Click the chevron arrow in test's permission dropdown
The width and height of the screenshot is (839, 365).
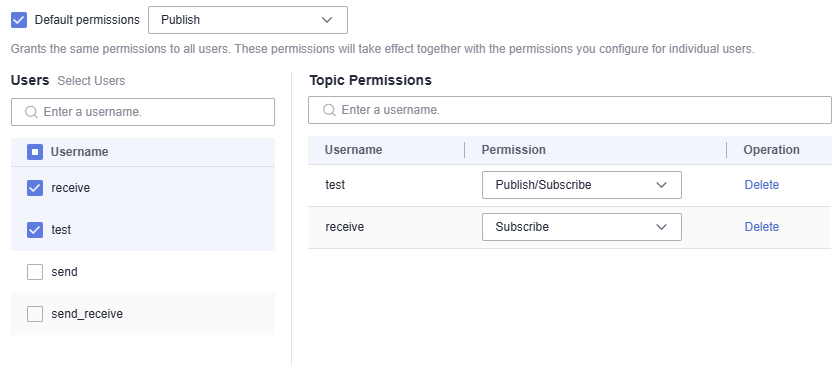point(661,185)
